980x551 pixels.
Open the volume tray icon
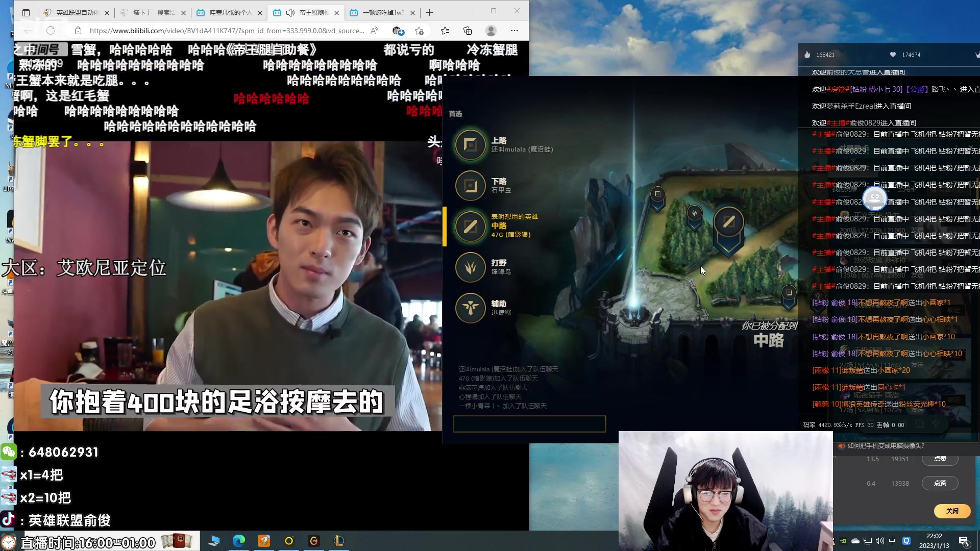[880, 541]
